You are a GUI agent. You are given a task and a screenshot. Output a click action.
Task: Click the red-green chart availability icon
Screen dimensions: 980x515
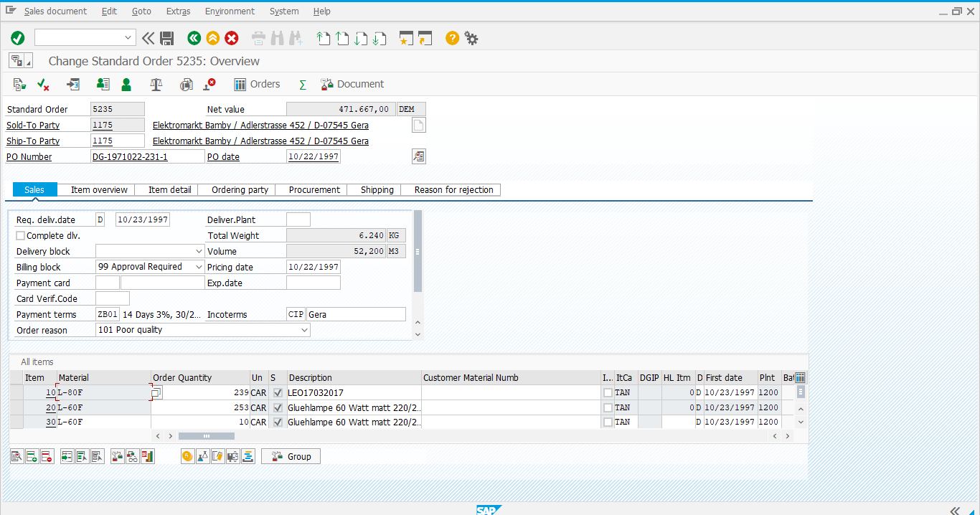pos(148,456)
